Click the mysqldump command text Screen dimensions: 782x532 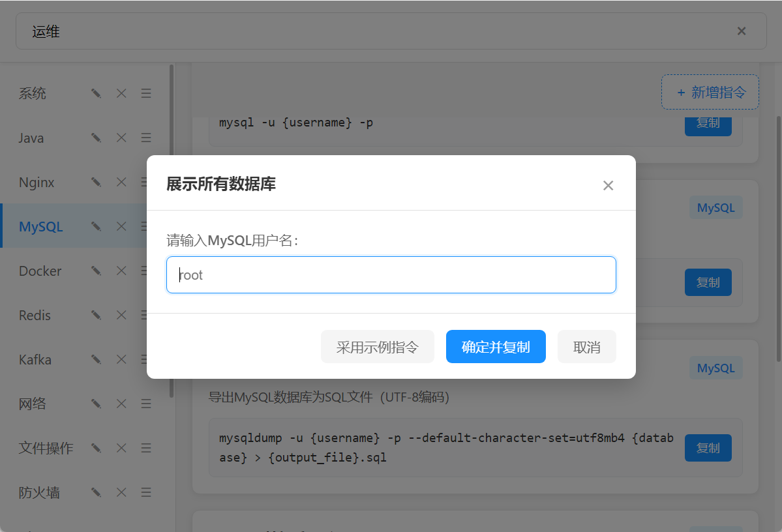pyautogui.click(x=446, y=448)
